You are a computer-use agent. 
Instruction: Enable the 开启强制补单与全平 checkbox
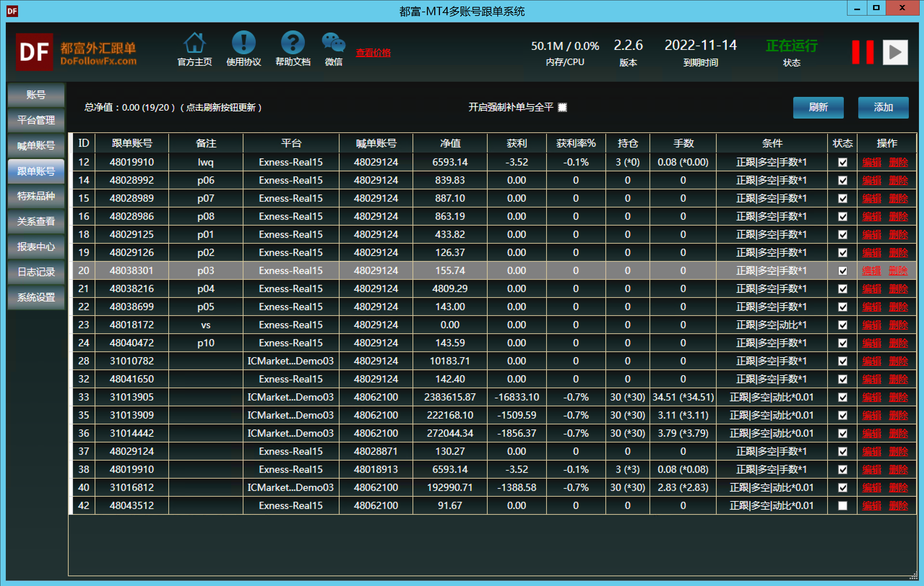562,107
